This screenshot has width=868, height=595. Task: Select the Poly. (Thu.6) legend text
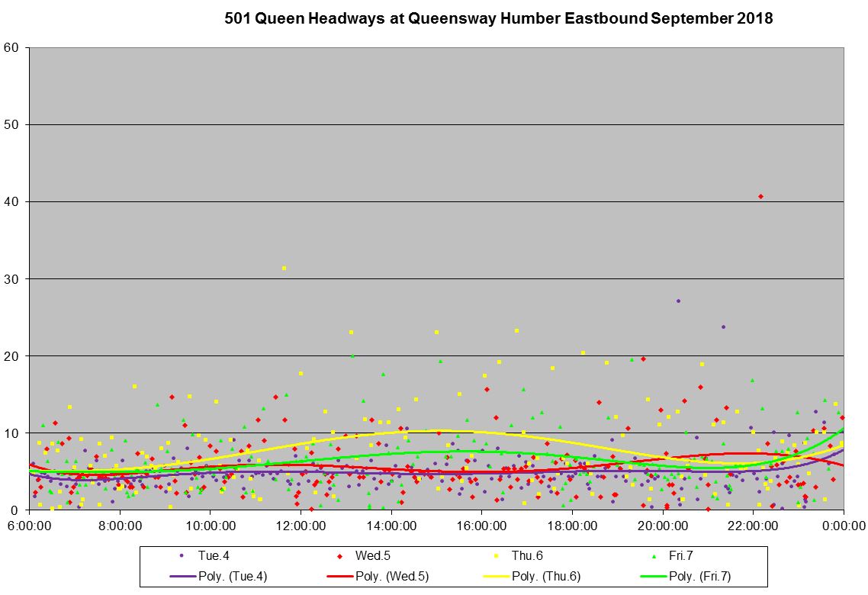[548, 576]
